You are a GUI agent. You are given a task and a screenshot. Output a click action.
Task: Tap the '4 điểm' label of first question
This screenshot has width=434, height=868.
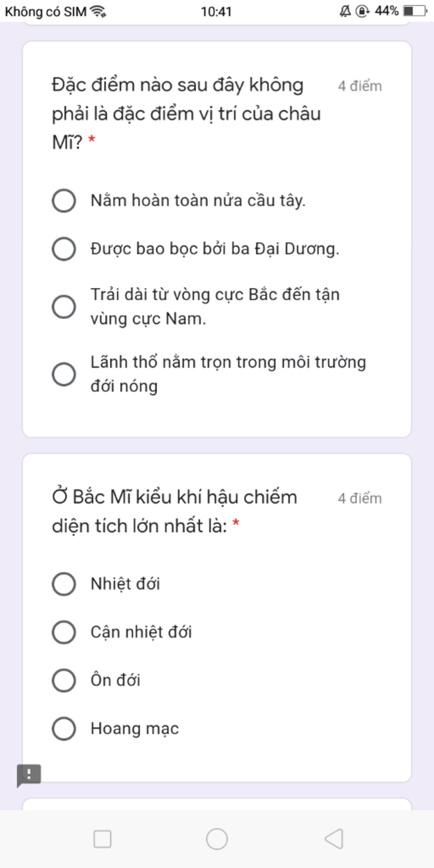point(360,86)
